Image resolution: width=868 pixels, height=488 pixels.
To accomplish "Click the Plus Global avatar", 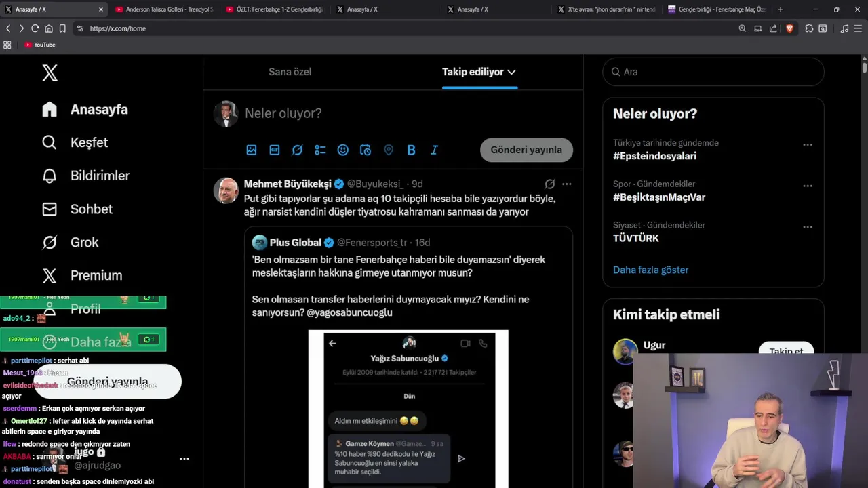I will 260,242.
